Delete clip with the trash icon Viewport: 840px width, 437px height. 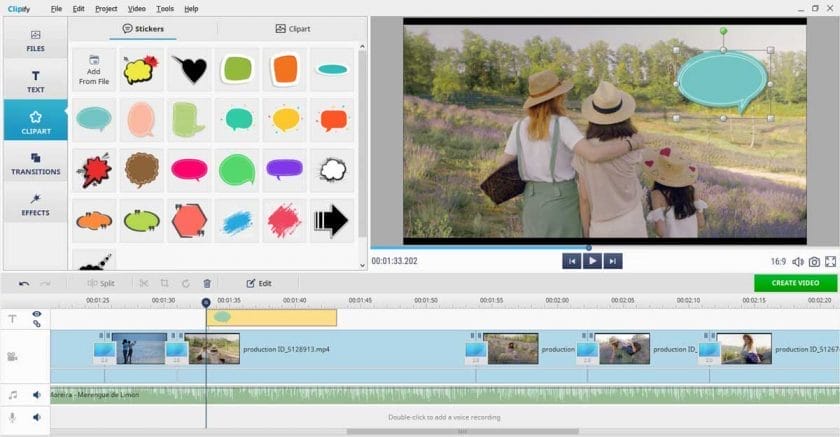(x=207, y=283)
